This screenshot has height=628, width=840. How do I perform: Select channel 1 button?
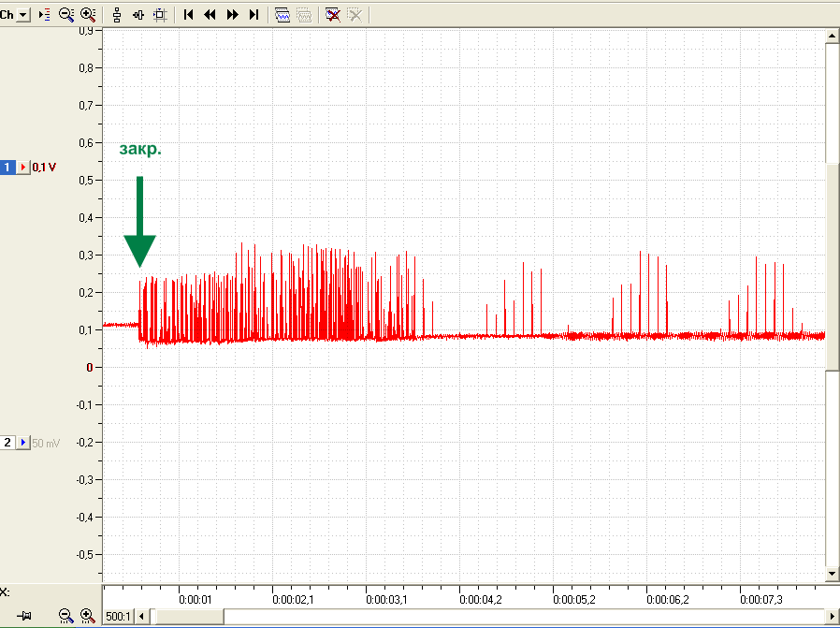(x=7, y=168)
